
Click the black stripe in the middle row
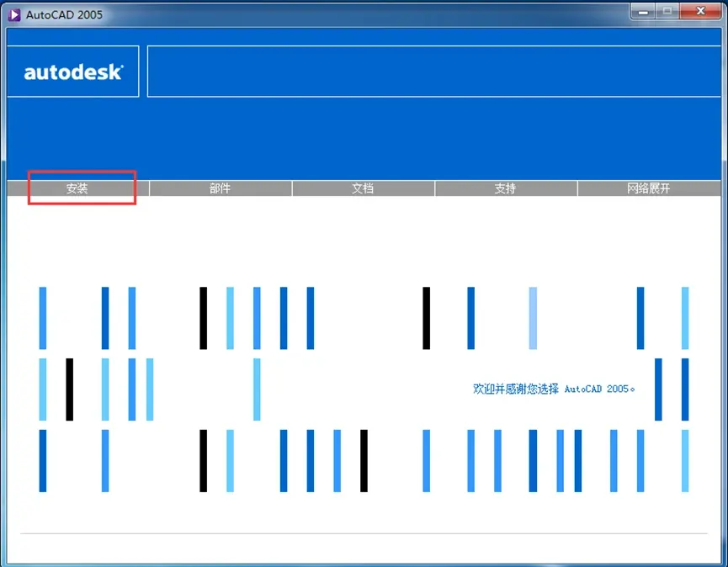point(69,389)
